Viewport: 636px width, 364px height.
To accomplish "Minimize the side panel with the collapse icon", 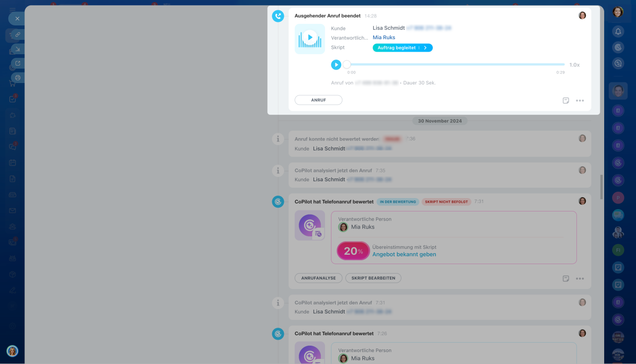I will coord(17,49).
